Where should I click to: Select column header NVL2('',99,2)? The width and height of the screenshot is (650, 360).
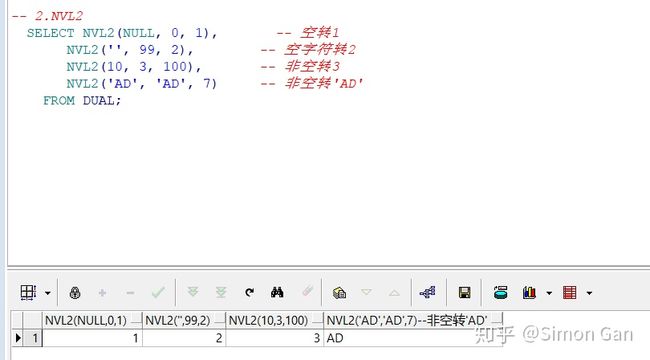[x=184, y=321]
